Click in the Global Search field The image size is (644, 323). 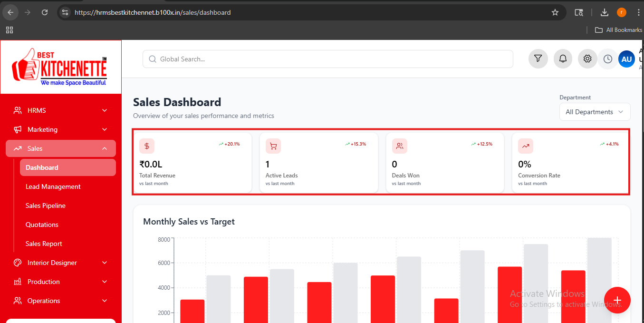point(328,59)
